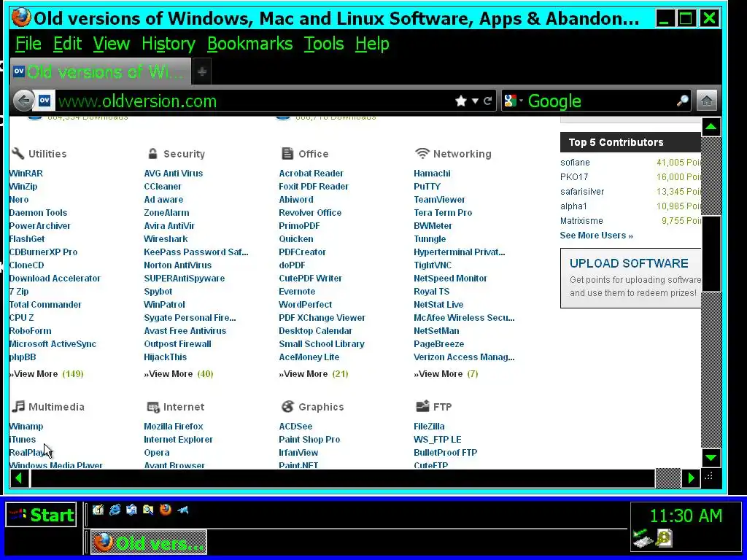Click contributor name sofiane
Screen dimensions: 747x560
click(x=575, y=163)
